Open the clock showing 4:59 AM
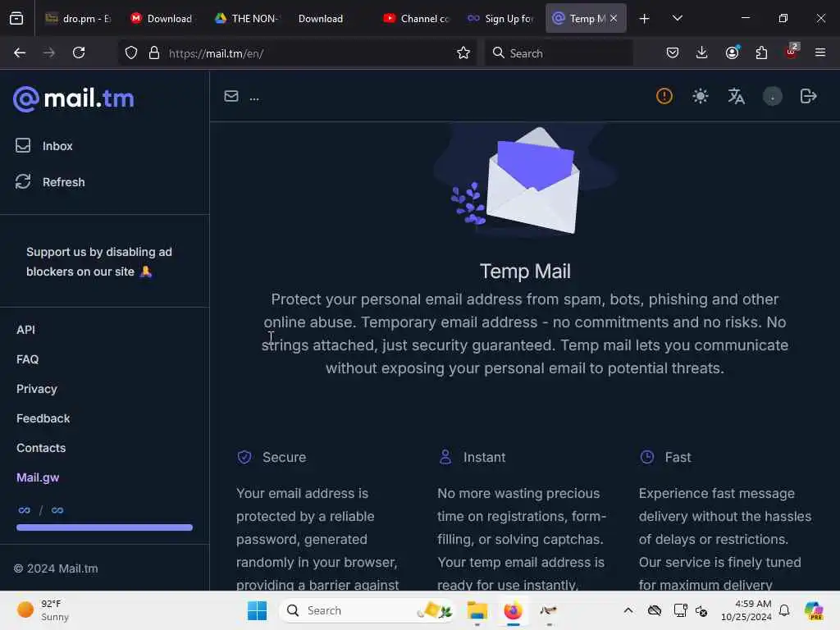This screenshot has height=630, width=840. (x=746, y=610)
